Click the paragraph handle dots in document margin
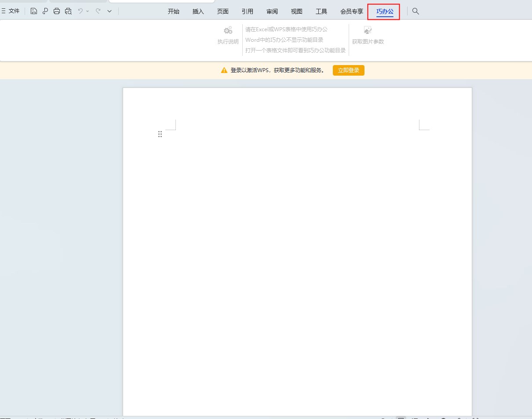Viewport: 532px width, 419px height. click(x=160, y=134)
